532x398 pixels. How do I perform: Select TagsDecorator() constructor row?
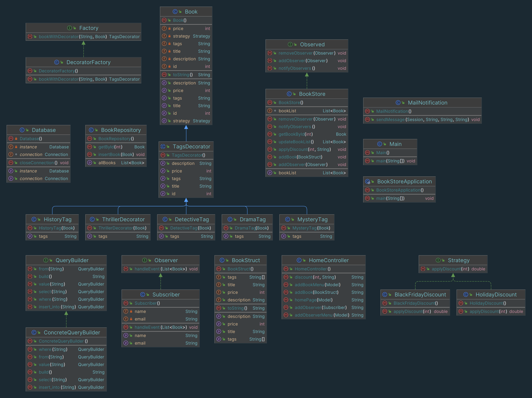186,155
